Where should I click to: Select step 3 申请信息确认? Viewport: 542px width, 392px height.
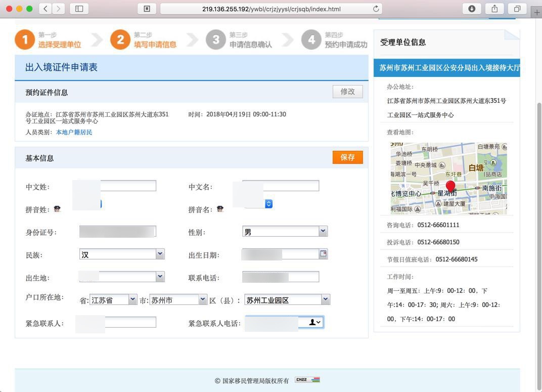(x=239, y=40)
